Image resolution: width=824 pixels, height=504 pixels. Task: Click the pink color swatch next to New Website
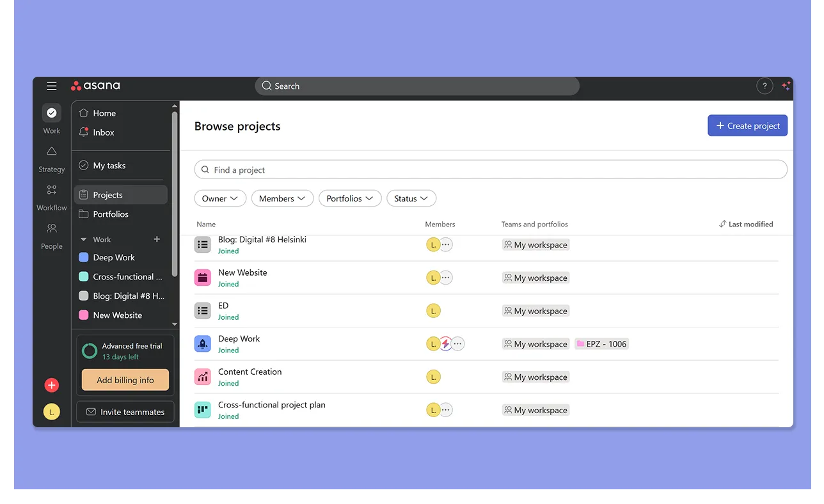tap(83, 315)
